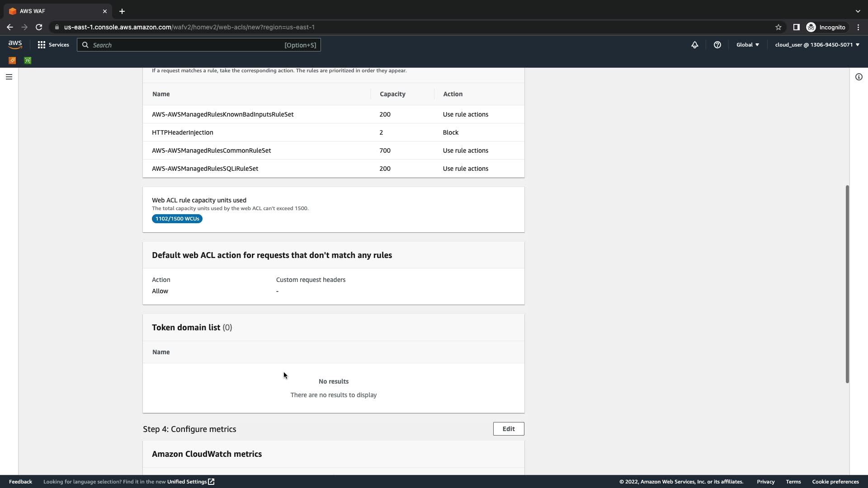Open a new browser tab
The image size is (868, 488).
tap(122, 11)
